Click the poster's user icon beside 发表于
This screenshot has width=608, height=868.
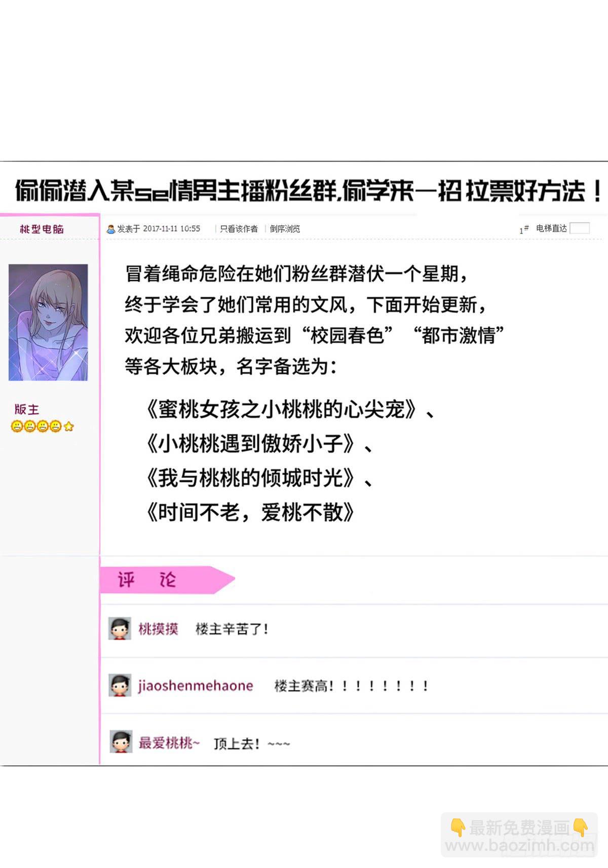pyautogui.click(x=111, y=229)
